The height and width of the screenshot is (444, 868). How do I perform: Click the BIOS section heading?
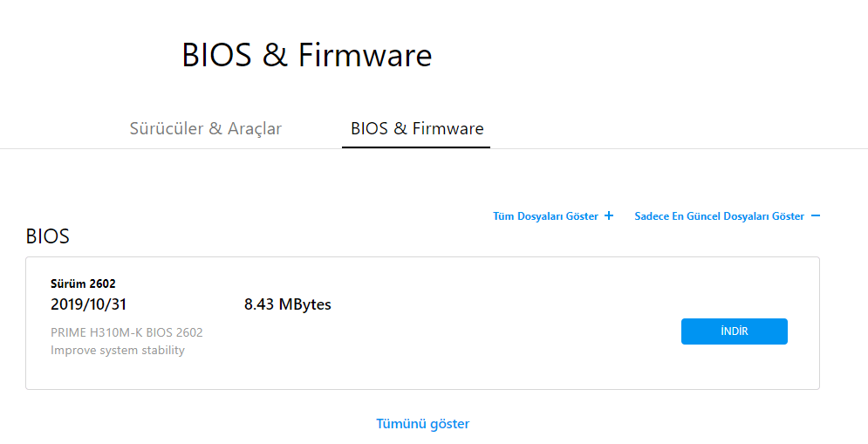tap(48, 236)
